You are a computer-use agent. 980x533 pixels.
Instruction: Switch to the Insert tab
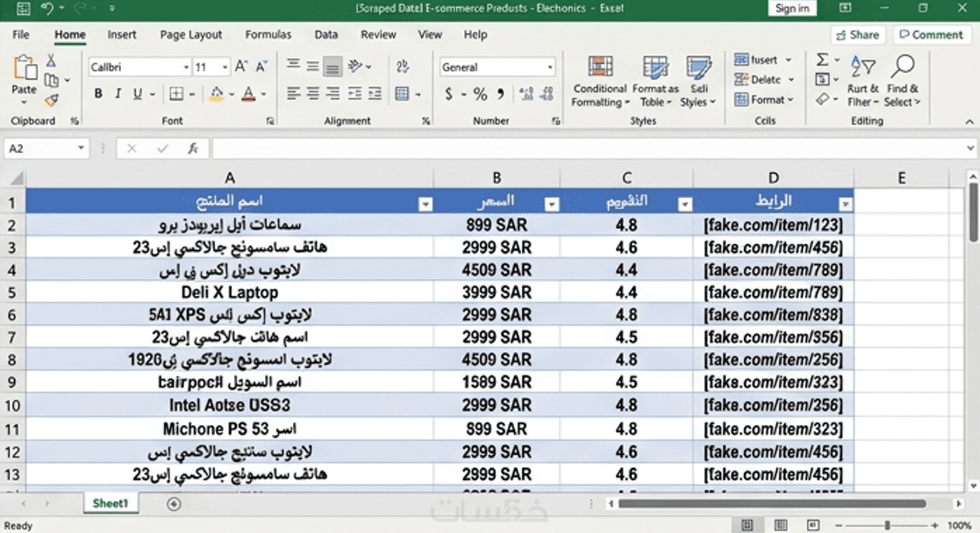click(121, 34)
